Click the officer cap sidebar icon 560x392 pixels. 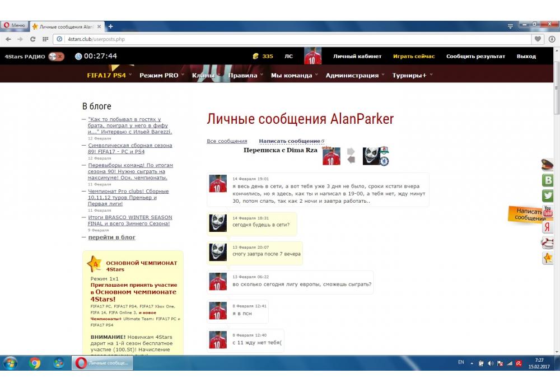click(x=548, y=165)
